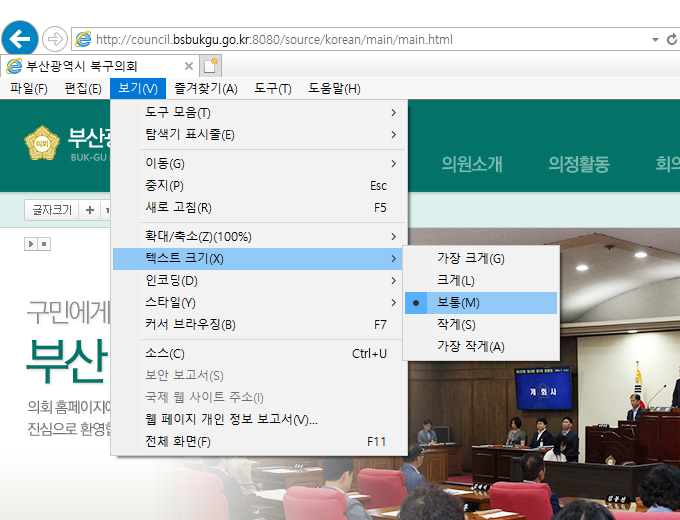Expand the 이동(G) submenu

[259, 164]
